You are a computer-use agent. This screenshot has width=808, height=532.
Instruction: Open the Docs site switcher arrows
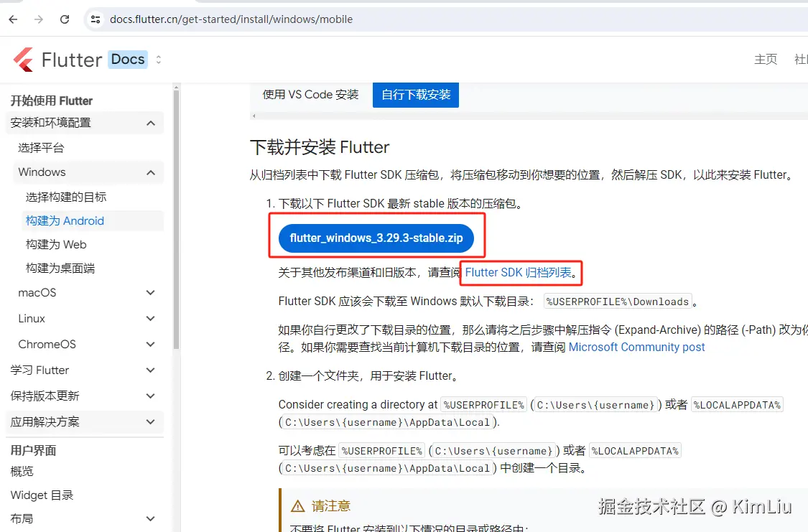click(159, 60)
